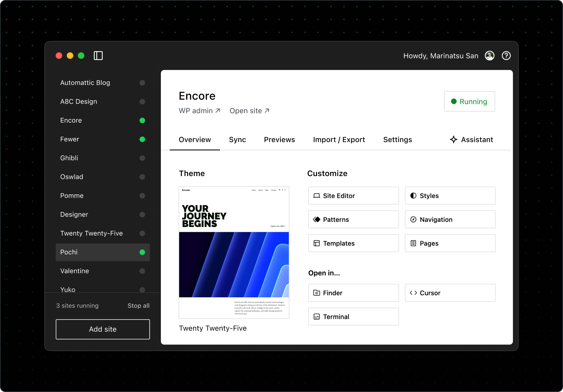The height and width of the screenshot is (392, 563).
Task: Select Valentine site in sidebar
Action: [x=75, y=271]
